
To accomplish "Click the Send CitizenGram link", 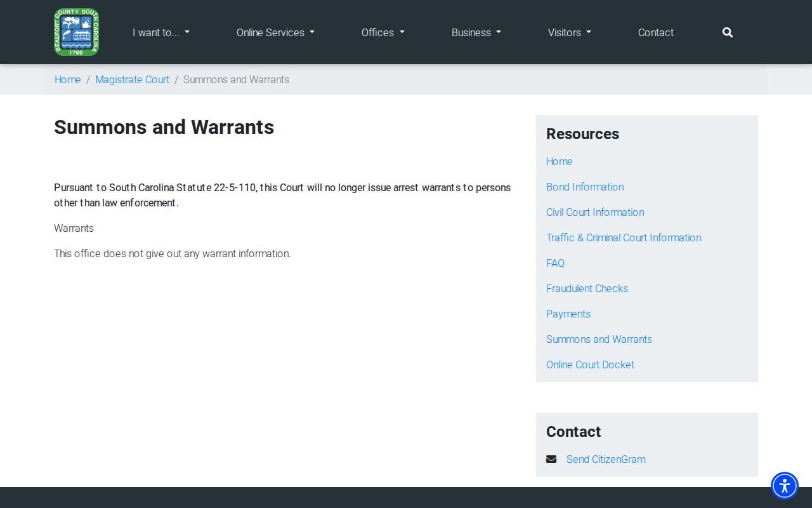I will coord(606,459).
